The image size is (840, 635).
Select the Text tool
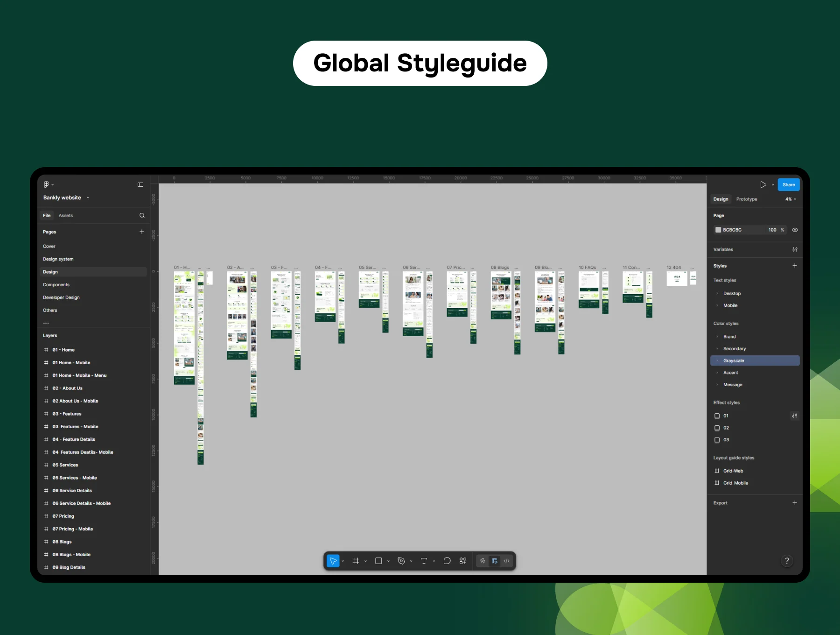click(424, 561)
